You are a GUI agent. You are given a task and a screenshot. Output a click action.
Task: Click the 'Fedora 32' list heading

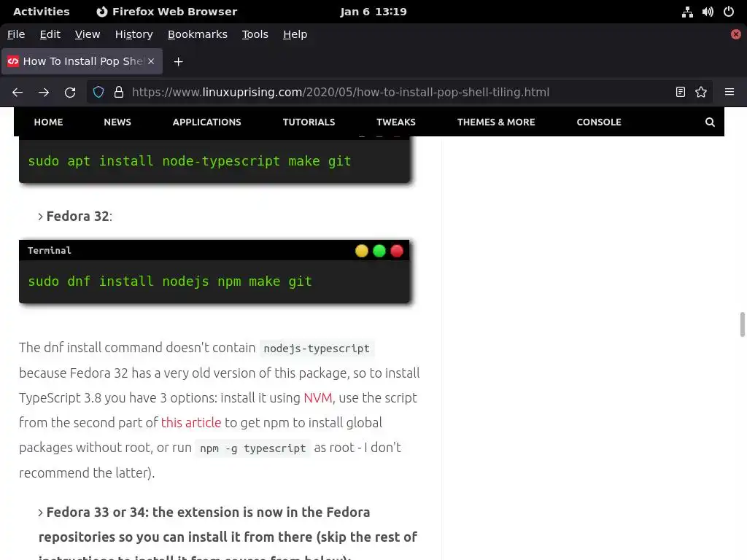coord(77,216)
